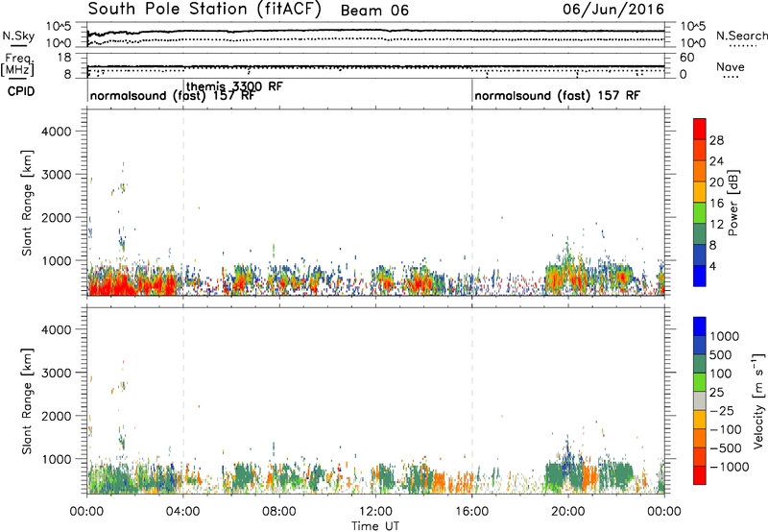Select the '2000' tick in the power panel
This screenshot has width=768, height=532.
(x=57, y=217)
